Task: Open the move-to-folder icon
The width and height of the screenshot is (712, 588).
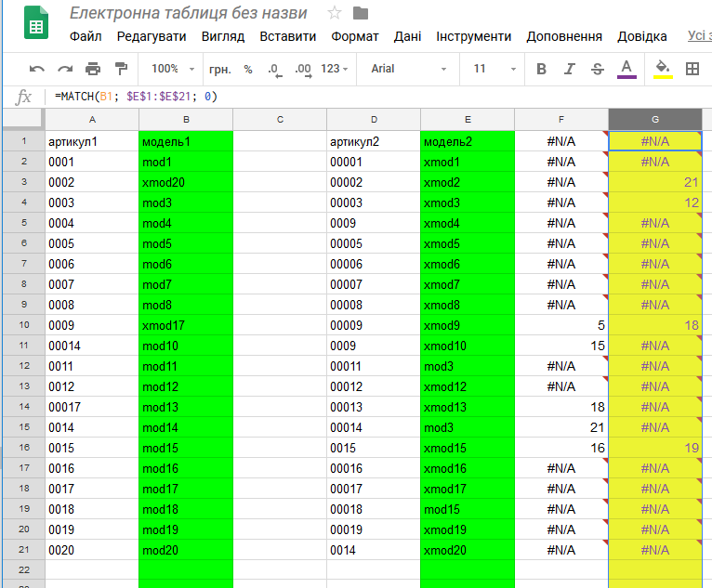Action: tap(361, 13)
